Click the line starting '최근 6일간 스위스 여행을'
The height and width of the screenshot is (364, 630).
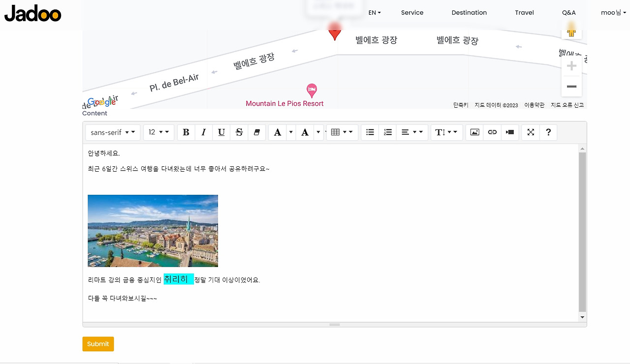(x=179, y=169)
